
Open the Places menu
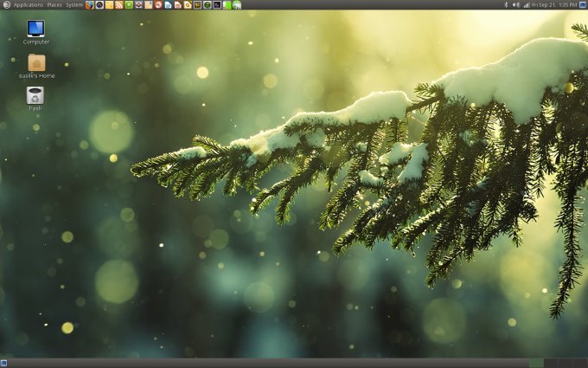(54, 5)
